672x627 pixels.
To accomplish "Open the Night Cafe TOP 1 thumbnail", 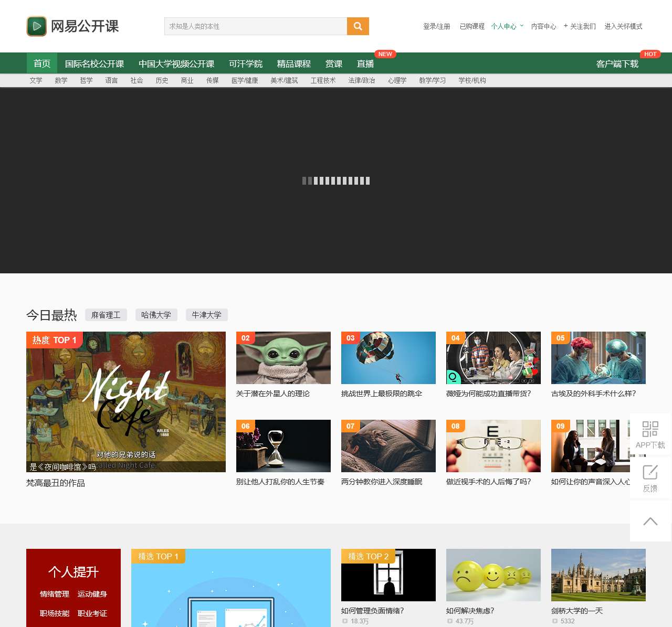I will click(x=126, y=402).
